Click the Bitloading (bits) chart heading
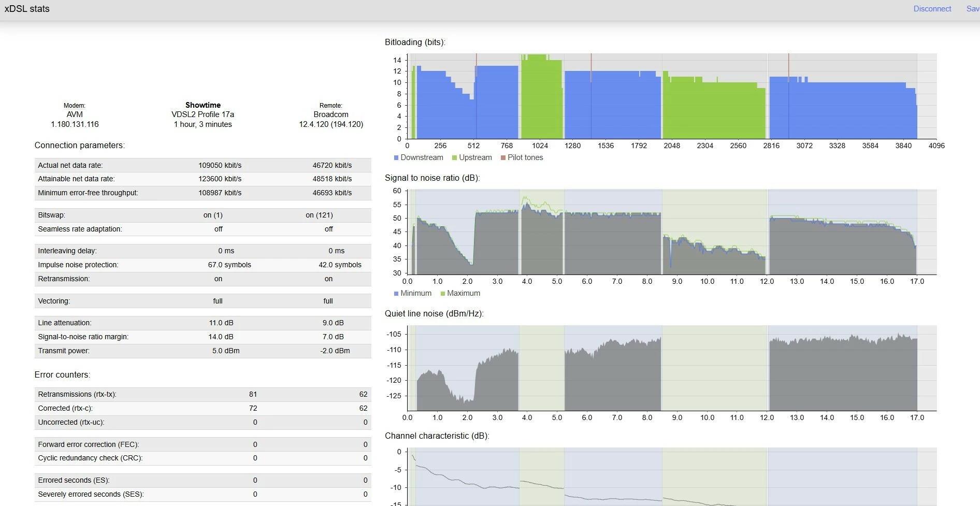980x506 pixels. point(415,42)
